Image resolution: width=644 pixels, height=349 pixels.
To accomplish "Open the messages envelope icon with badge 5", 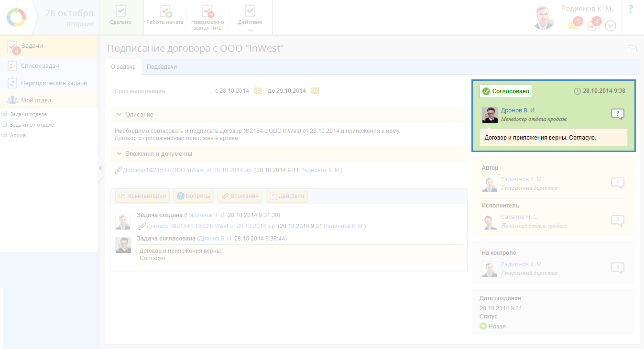I will [573, 25].
